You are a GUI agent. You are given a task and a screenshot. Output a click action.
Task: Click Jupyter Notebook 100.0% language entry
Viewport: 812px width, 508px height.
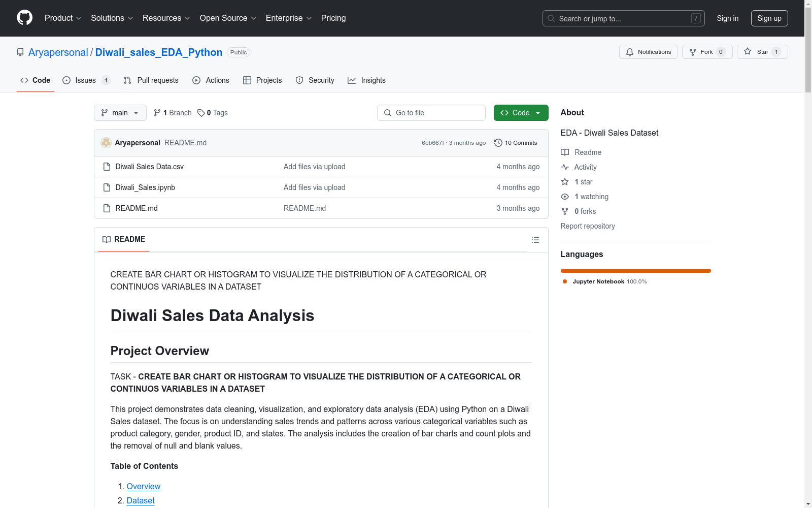pos(605,281)
